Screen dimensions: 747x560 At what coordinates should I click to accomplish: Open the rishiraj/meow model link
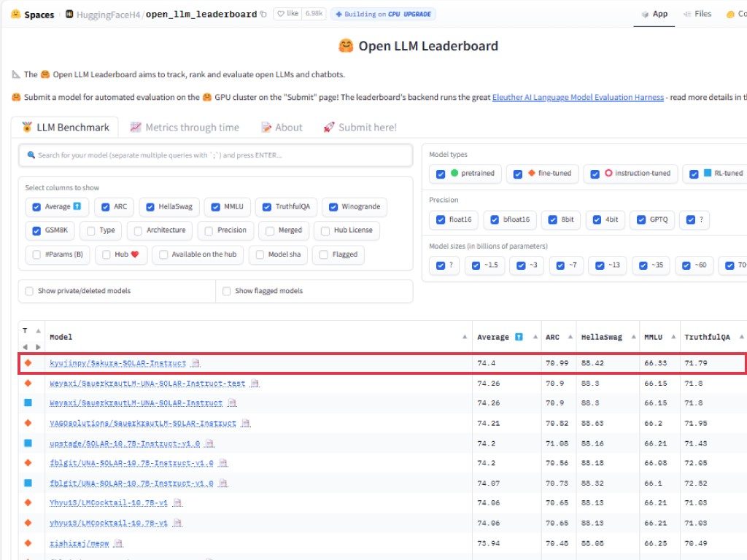coord(79,543)
